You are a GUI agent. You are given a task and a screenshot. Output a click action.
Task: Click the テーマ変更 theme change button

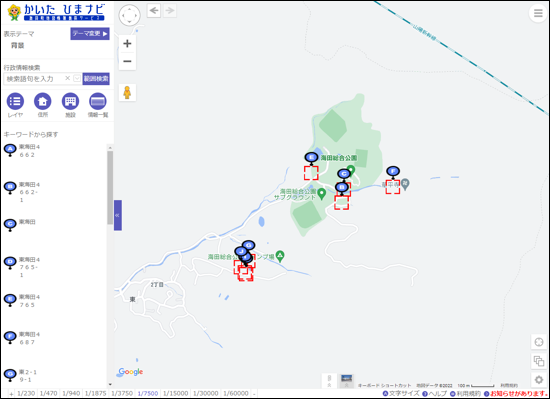[x=90, y=34]
